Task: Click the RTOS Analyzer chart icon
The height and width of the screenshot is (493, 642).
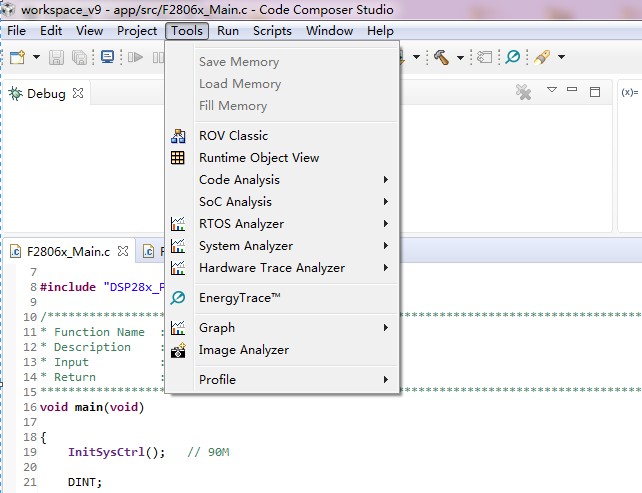Action: point(178,224)
